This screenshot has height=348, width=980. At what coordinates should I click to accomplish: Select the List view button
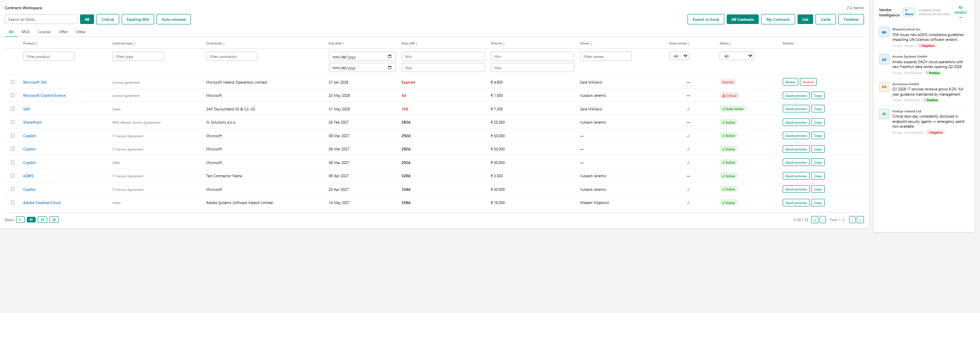pyautogui.click(x=805, y=19)
